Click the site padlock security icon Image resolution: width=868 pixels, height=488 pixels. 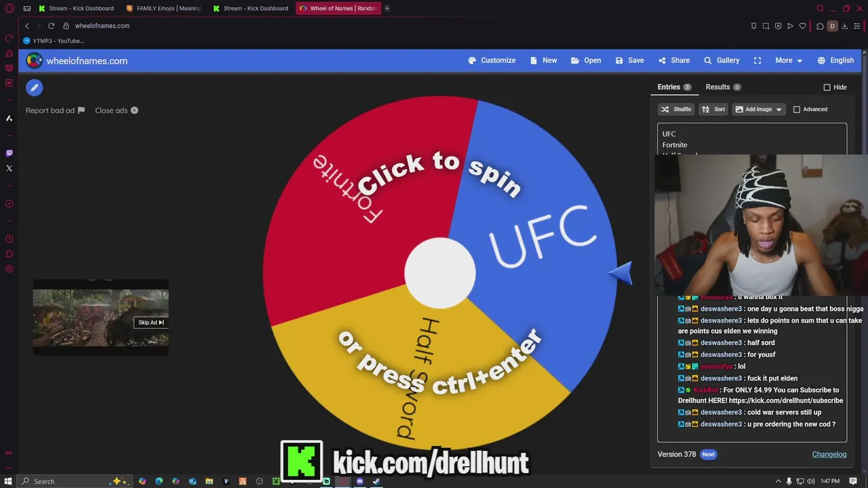pyautogui.click(x=66, y=26)
